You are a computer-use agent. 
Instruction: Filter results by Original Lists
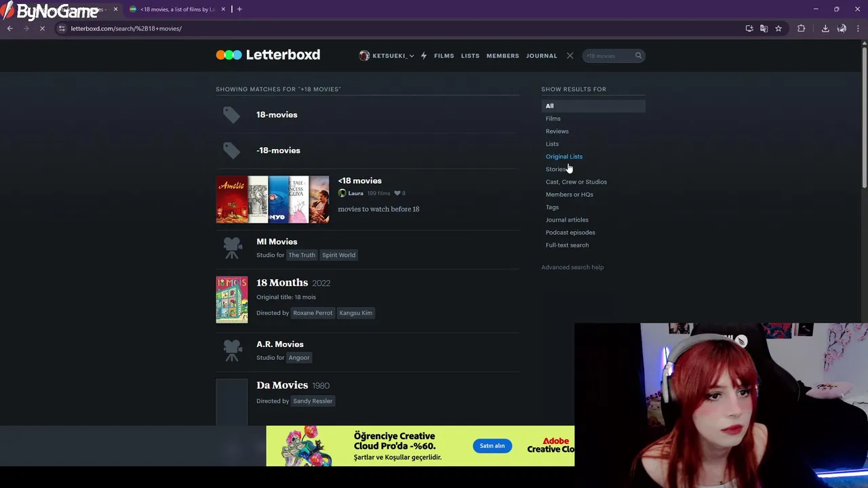tap(564, 157)
